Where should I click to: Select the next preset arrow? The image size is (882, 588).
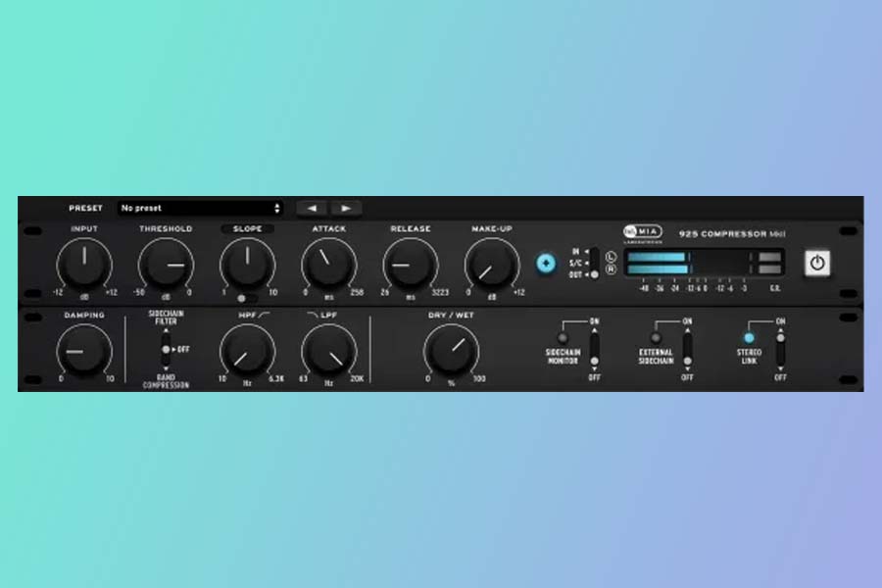(346, 208)
